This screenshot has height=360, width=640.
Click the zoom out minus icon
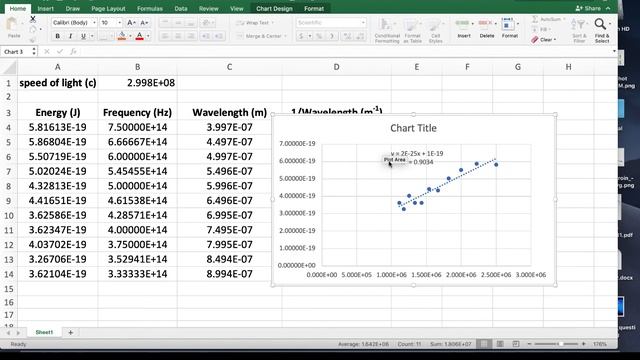[529, 344]
